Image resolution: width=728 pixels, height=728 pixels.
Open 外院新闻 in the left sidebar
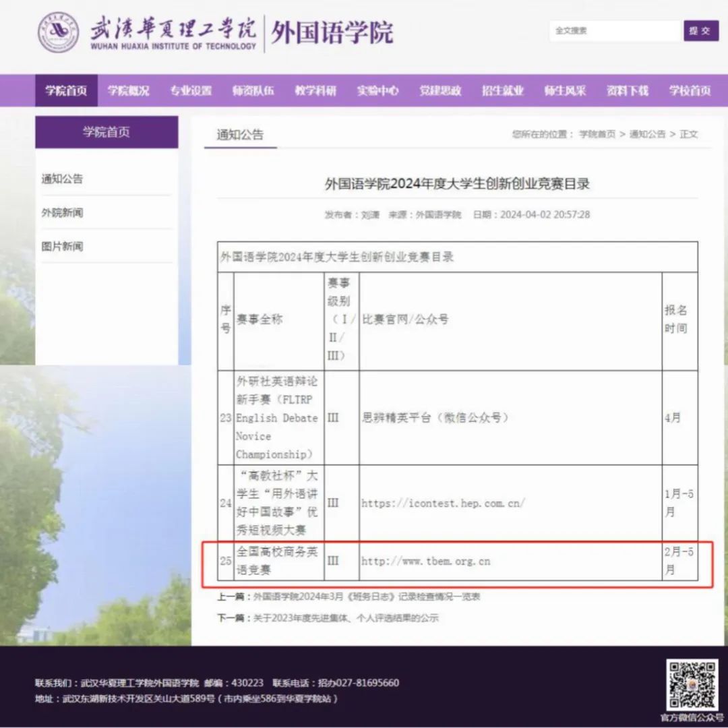tap(63, 213)
